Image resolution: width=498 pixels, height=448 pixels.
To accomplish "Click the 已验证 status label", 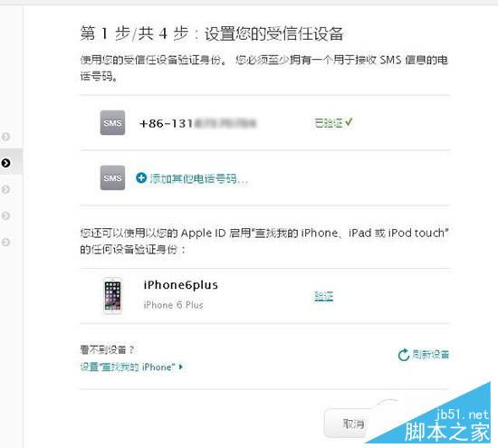I will [x=329, y=122].
